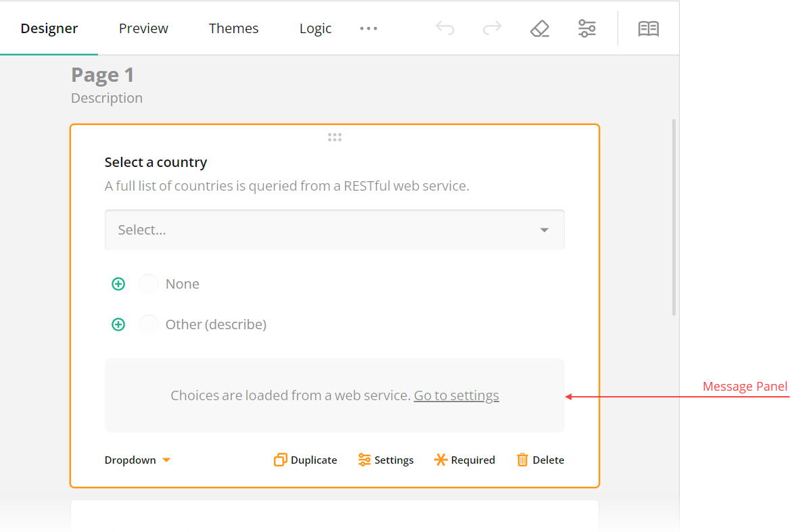This screenshot has width=792, height=532.
Task: Open the ellipsis overflow menu in the tab bar
Action: click(x=369, y=28)
